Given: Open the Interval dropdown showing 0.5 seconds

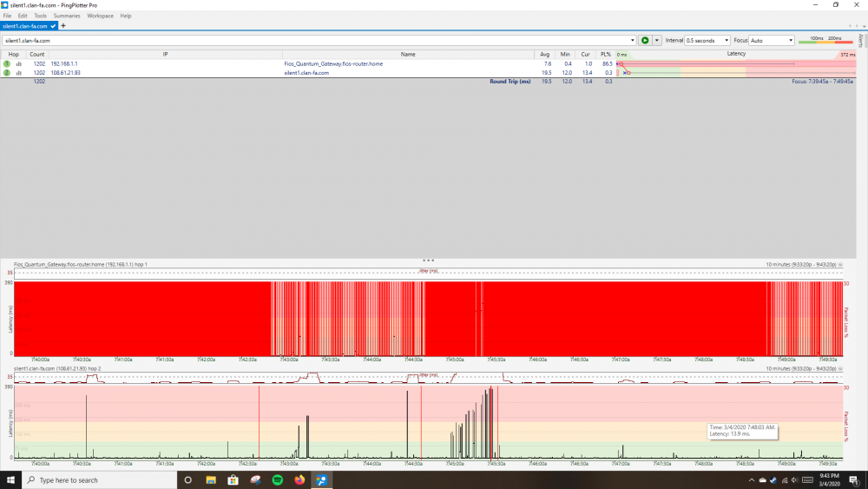Looking at the screenshot, I should point(707,41).
